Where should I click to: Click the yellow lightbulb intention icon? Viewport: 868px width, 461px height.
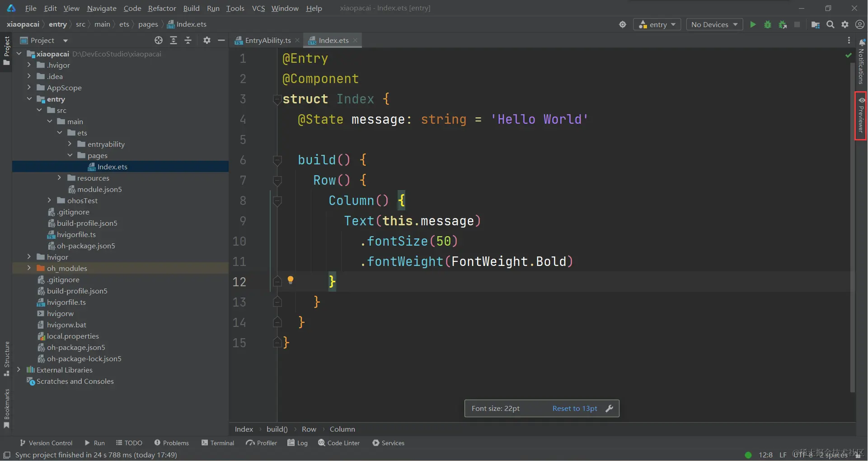point(291,280)
